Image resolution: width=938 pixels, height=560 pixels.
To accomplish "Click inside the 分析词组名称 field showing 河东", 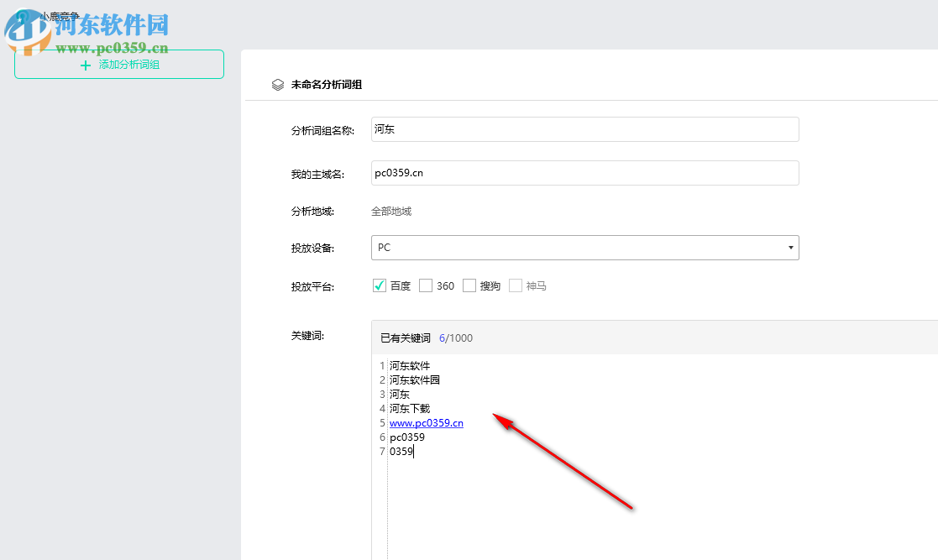I will (x=584, y=129).
